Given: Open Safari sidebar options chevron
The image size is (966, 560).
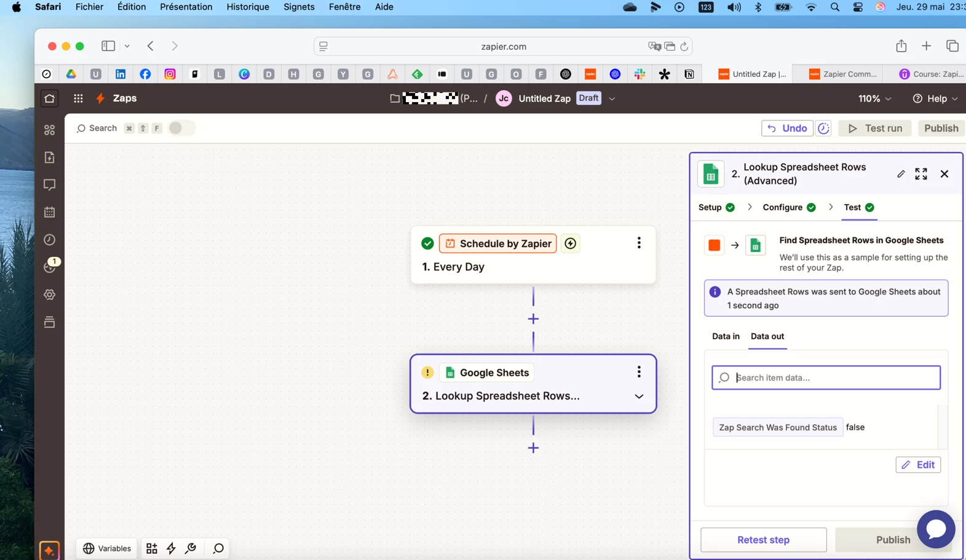Looking at the screenshot, I should (127, 46).
